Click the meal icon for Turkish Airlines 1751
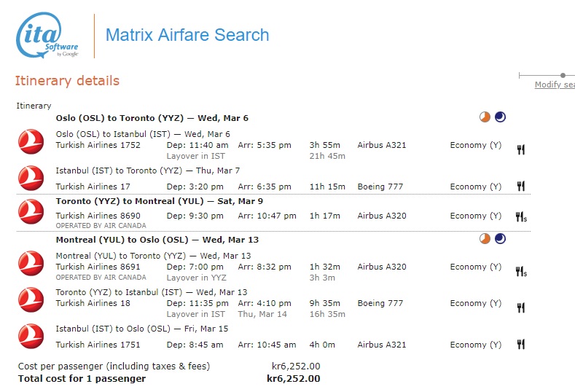This screenshot has height=392, width=575. tap(521, 345)
